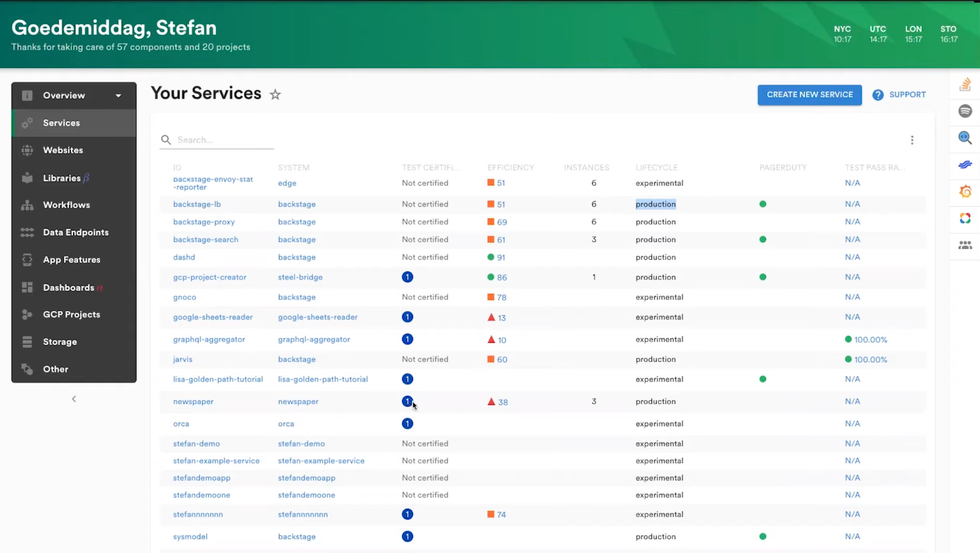This screenshot has width=980, height=553.
Task: Open the Stack Overflow panel icon
Action: (966, 83)
